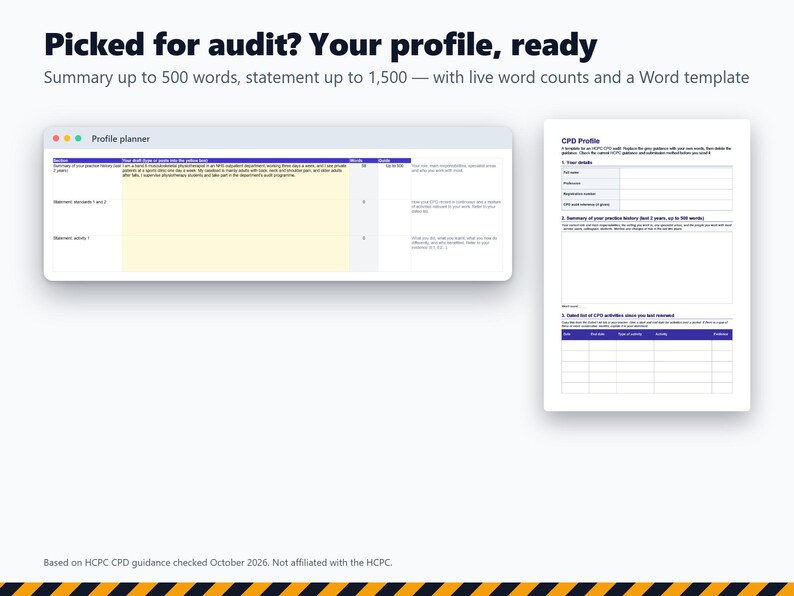This screenshot has height=596, width=794.
Task: Select the 'Statement: standards 1 and 2' row label
Action: (80, 202)
